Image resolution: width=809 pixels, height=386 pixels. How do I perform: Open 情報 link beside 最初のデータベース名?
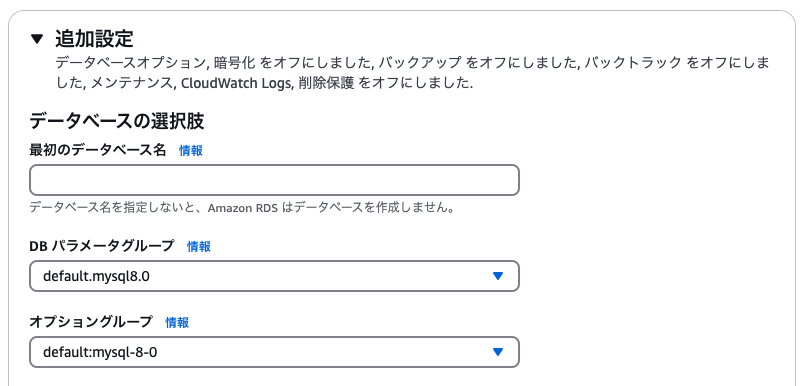coord(191,151)
